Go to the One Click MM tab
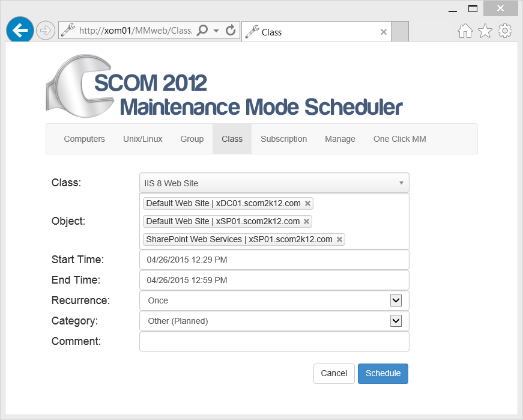This screenshot has height=420, width=523. coord(399,139)
